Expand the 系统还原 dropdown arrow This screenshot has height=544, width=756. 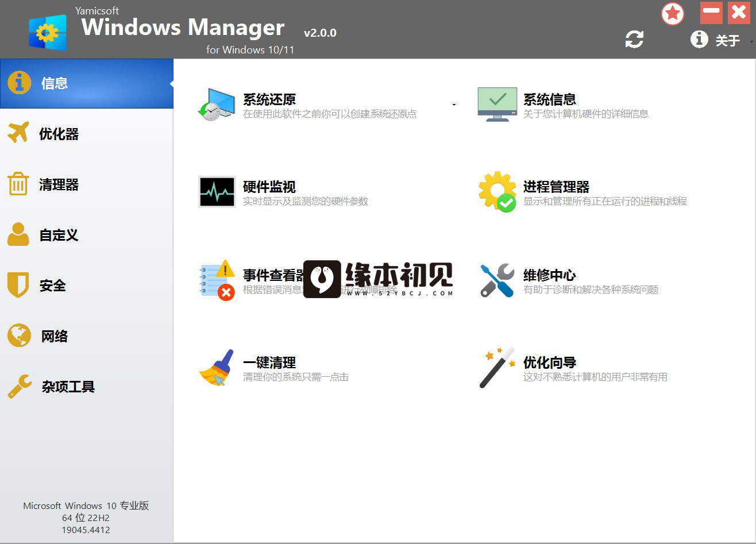(454, 105)
